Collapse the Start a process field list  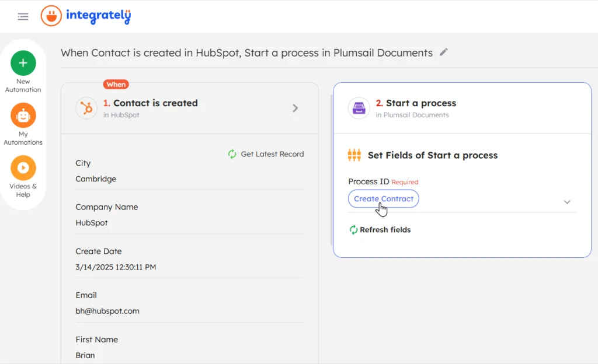point(566,201)
